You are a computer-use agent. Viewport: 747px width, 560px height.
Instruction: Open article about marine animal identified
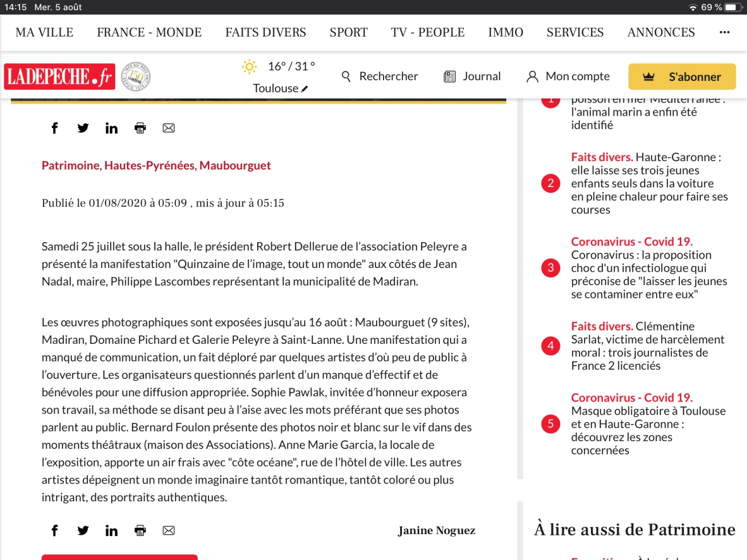point(648,113)
